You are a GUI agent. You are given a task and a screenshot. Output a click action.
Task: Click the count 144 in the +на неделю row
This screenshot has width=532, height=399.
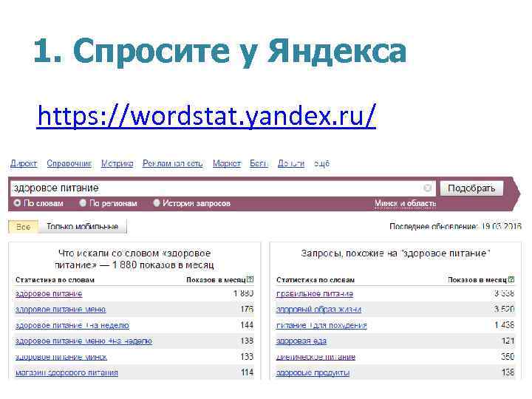(x=247, y=325)
